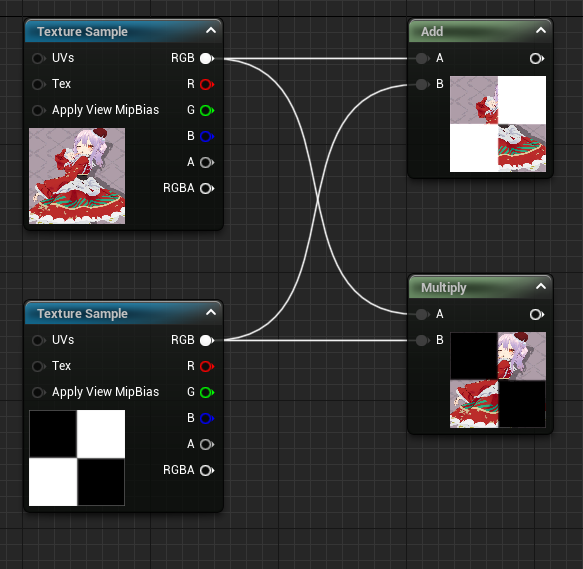Click Apply View MipBias pin on top Texture Sample
Viewport: 583px width, 569px height.
click(38, 110)
